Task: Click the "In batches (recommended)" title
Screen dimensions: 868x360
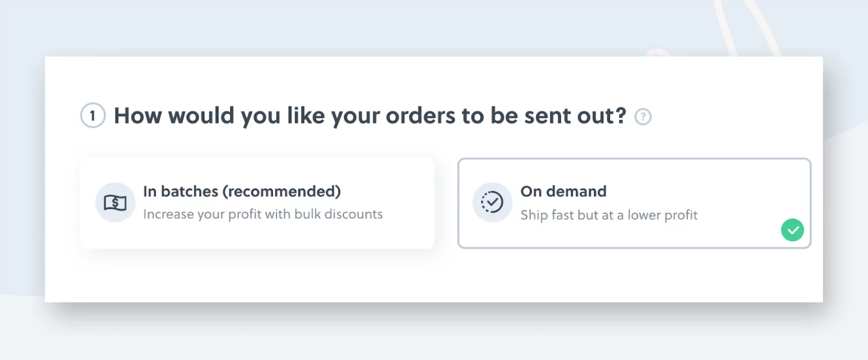Action: click(242, 192)
